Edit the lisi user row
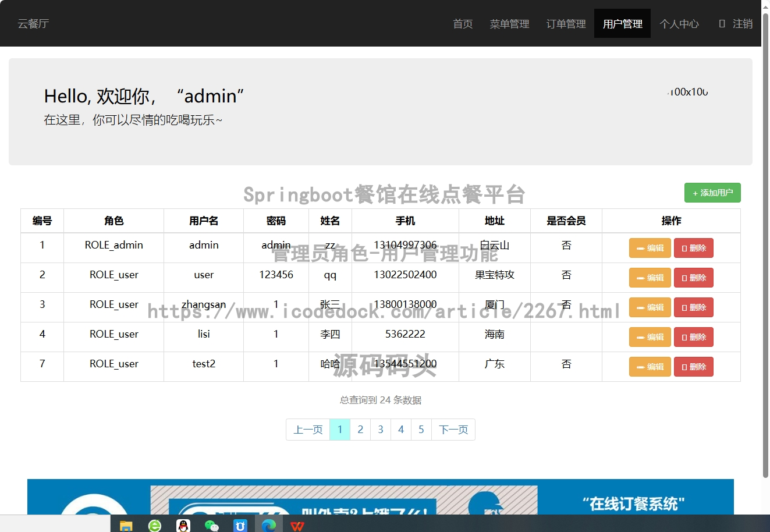The image size is (770, 532). pyautogui.click(x=650, y=337)
